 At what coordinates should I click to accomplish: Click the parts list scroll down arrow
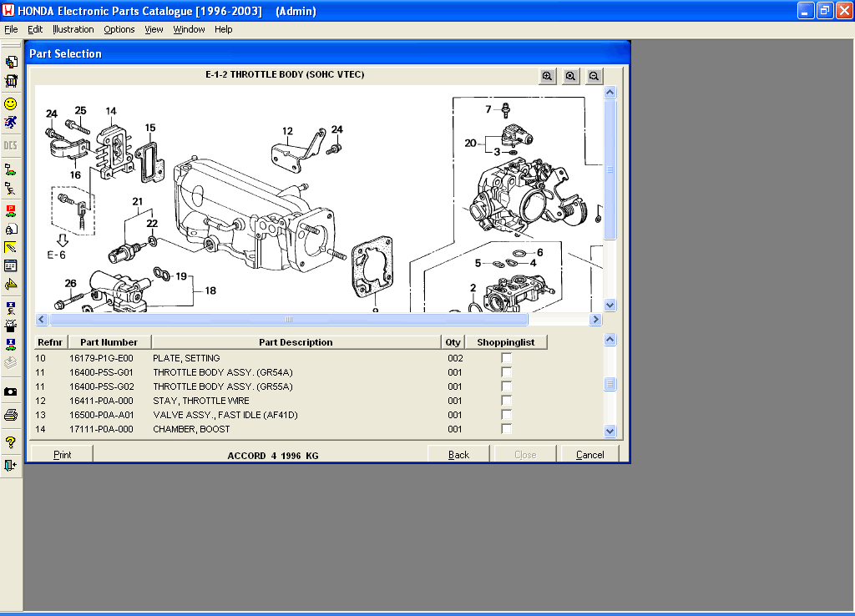click(610, 432)
